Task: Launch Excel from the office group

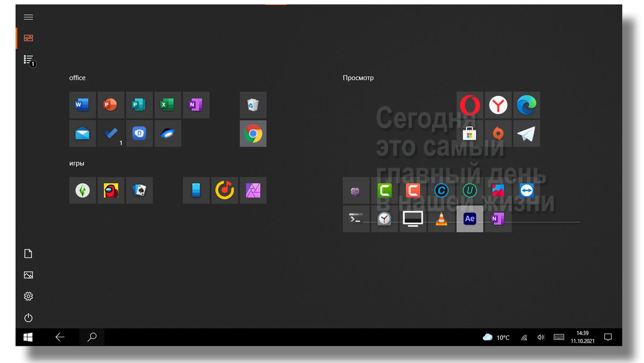Action: [x=168, y=105]
